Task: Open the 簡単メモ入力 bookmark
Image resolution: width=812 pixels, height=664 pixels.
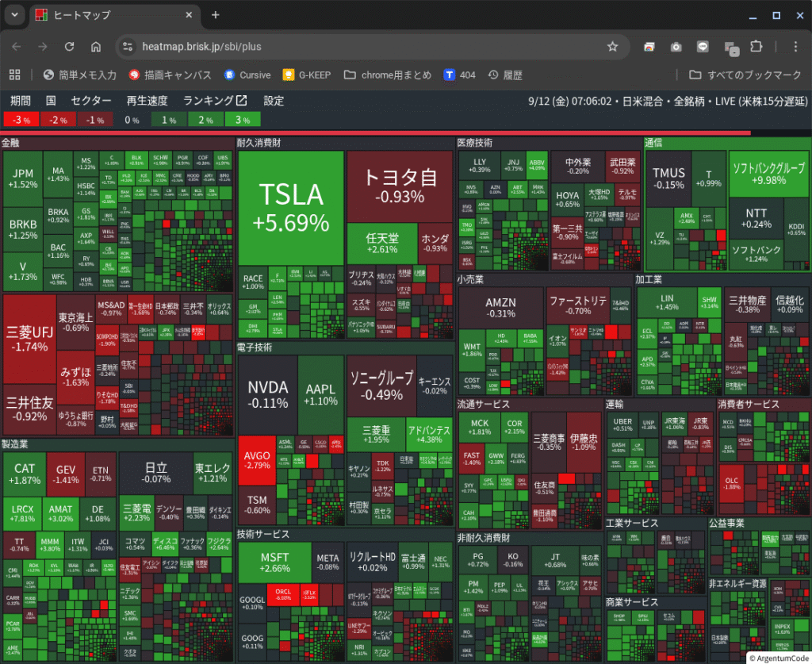Action: click(80, 75)
